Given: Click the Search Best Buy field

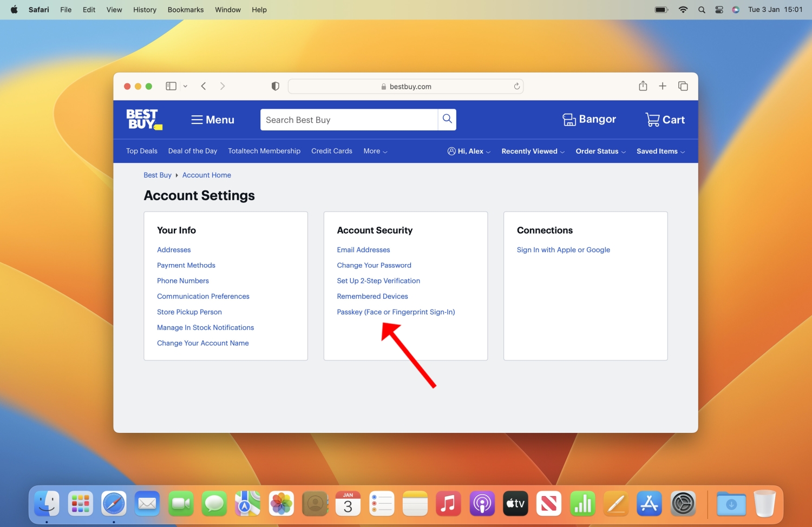Looking at the screenshot, I should click(349, 120).
